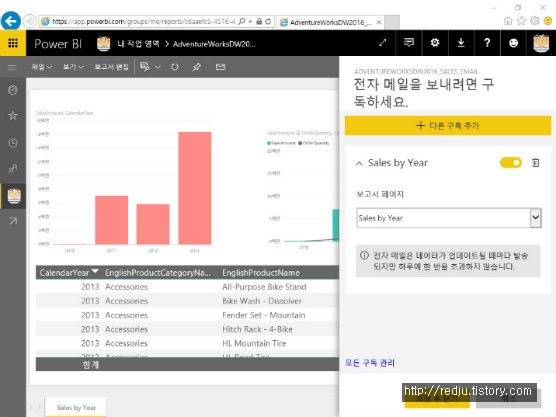Enter full screen mode in Power BI header
The image size is (556, 417).
click(x=382, y=43)
